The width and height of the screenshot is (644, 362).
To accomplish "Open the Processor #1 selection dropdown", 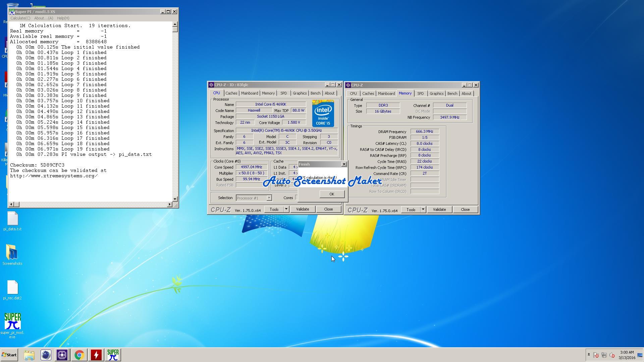I will pos(254,198).
